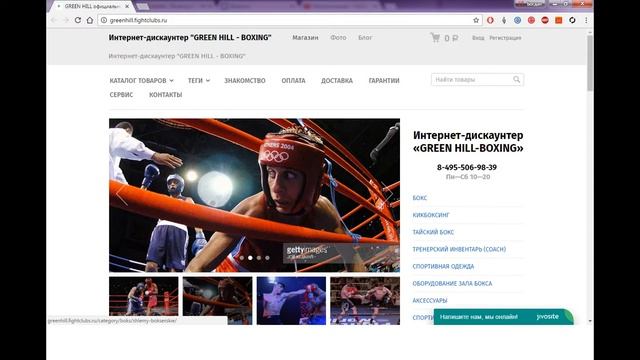The width and height of the screenshot is (640, 360).
Task: Open the Бокс category link
Action: tap(420, 198)
